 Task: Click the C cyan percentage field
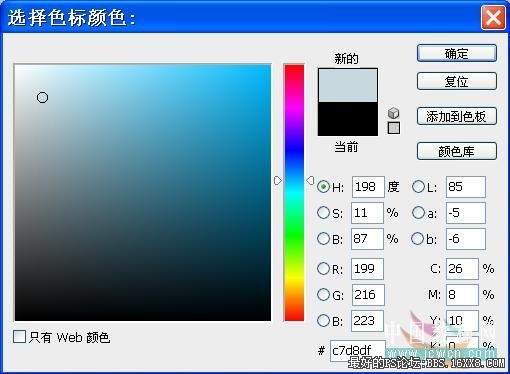tap(462, 269)
